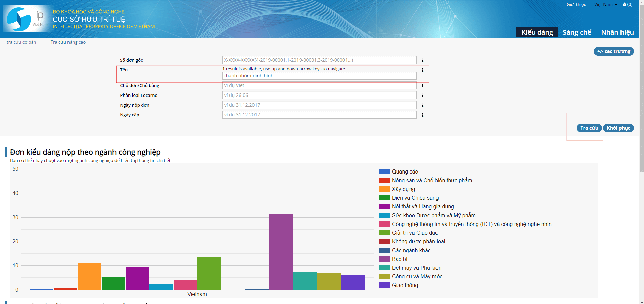Click info icon beside Chủ đơn/Chủ bằng field
The width and height of the screenshot is (644, 304).
[x=422, y=86]
